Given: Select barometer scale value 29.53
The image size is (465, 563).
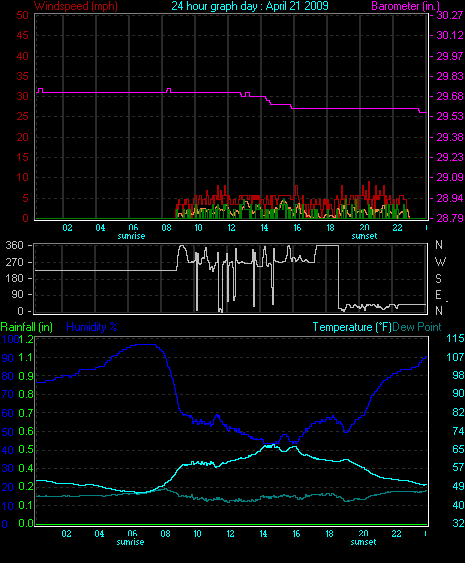Looking at the screenshot, I should [450, 116].
